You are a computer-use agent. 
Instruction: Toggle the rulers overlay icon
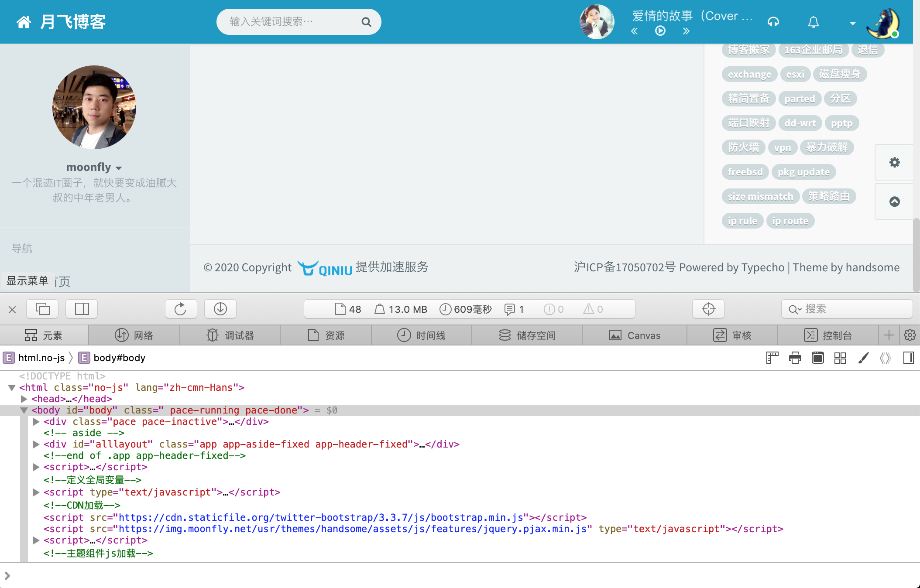(x=772, y=358)
